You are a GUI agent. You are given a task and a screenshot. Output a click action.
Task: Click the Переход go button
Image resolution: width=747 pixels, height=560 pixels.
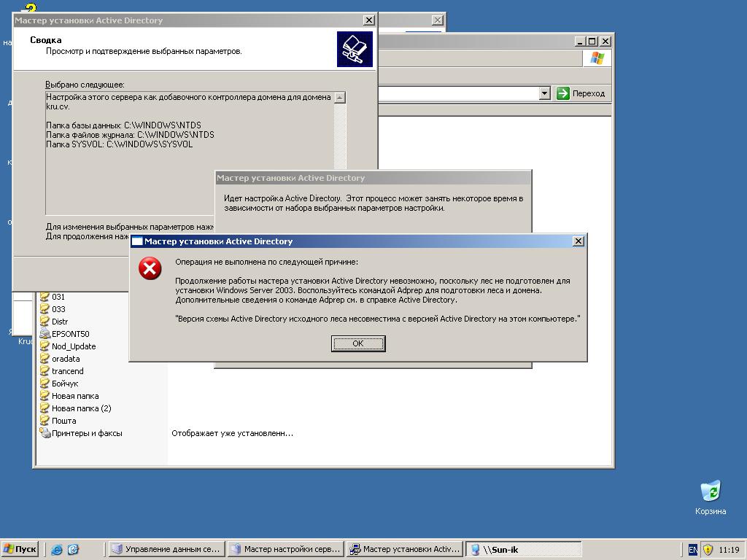click(x=581, y=93)
